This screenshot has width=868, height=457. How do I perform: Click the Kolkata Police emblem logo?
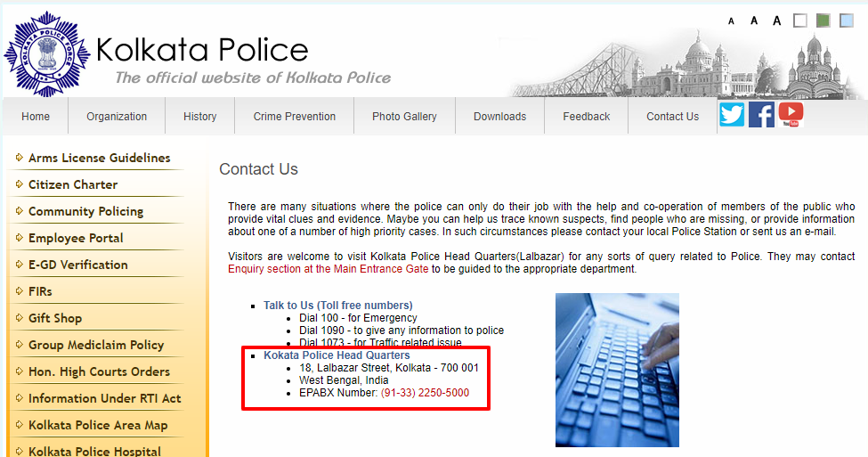click(x=47, y=54)
